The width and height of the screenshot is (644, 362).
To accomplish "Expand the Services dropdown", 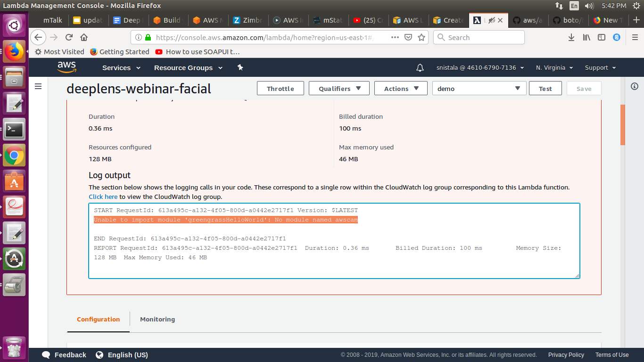I will tap(122, 68).
